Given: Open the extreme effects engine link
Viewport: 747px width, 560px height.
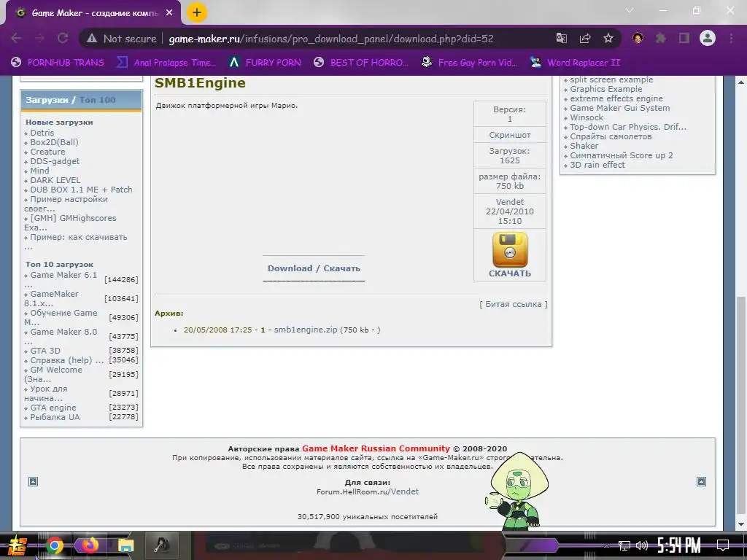Looking at the screenshot, I should coord(616,98).
